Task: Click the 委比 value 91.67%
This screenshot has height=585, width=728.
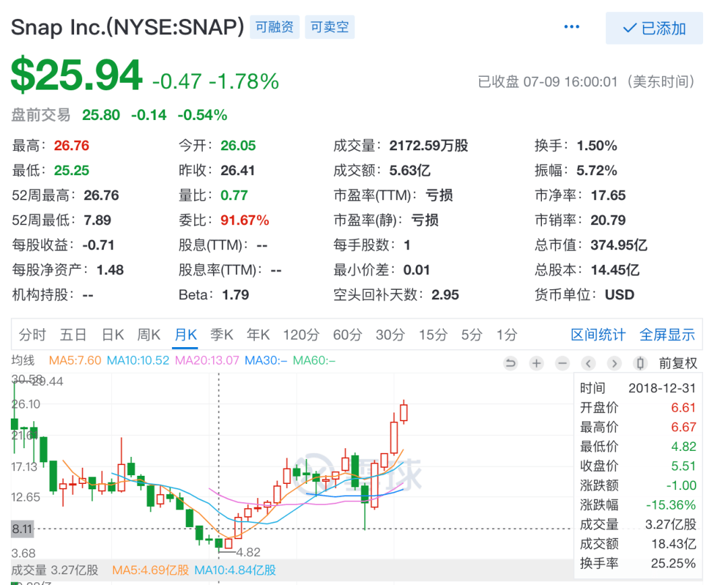Action: tap(245, 220)
